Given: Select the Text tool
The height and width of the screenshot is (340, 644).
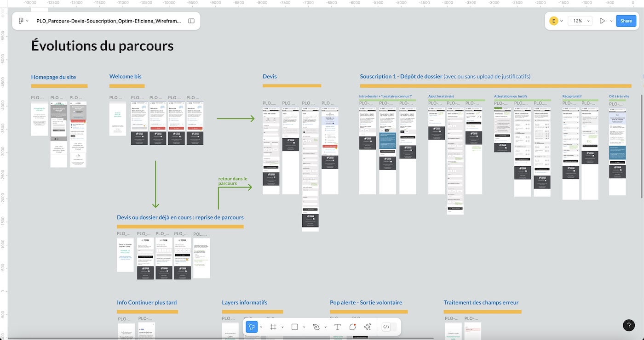Looking at the screenshot, I should (x=337, y=327).
